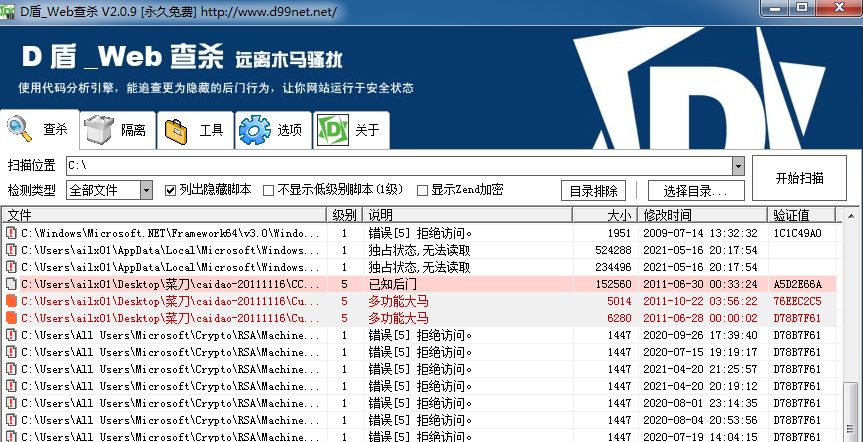
Task: Click the gear icon on the 选项 tab
Action: (255, 129)
